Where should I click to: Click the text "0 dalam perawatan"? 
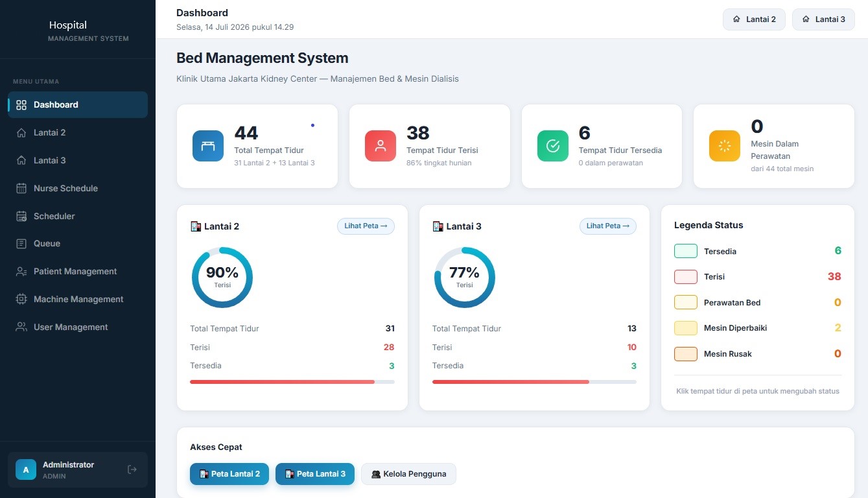coord(611,163)
